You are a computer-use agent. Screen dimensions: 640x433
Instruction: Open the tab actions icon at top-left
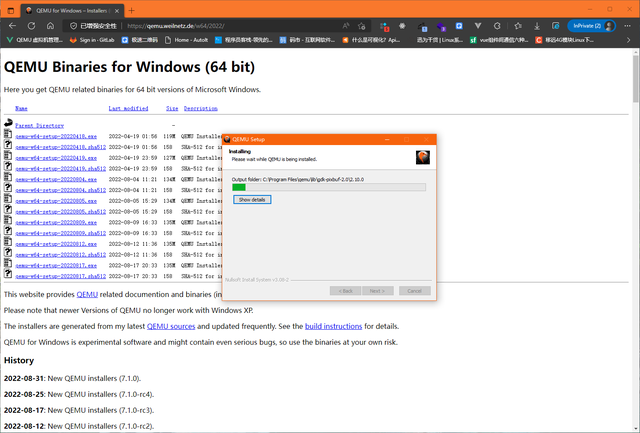tap(11, 11)
